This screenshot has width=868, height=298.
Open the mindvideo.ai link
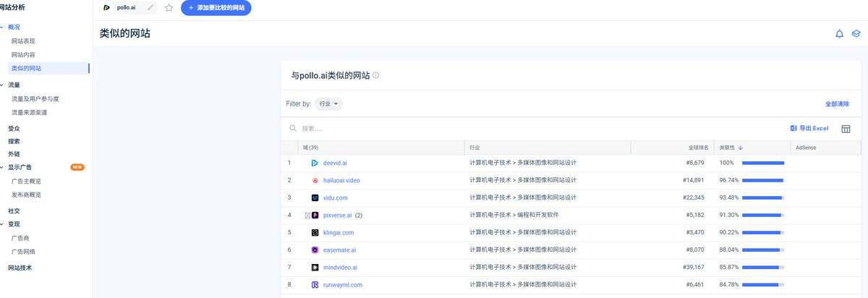341,267
